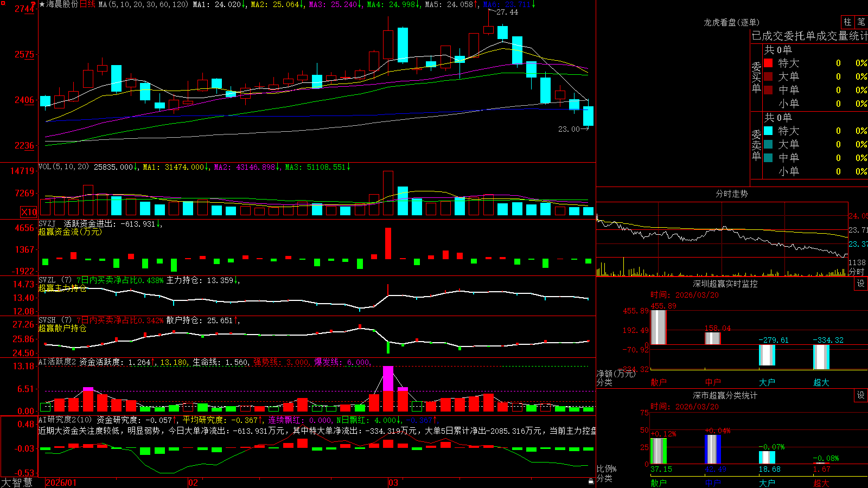Click the 超赢主力持仓 label

click(x=62, y=288)
